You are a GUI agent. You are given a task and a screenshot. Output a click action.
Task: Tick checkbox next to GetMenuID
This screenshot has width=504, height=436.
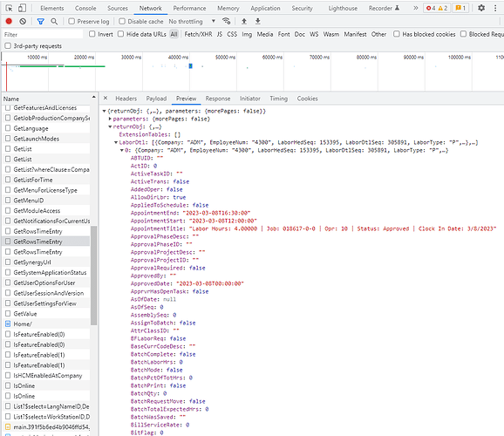pos(8,201)
